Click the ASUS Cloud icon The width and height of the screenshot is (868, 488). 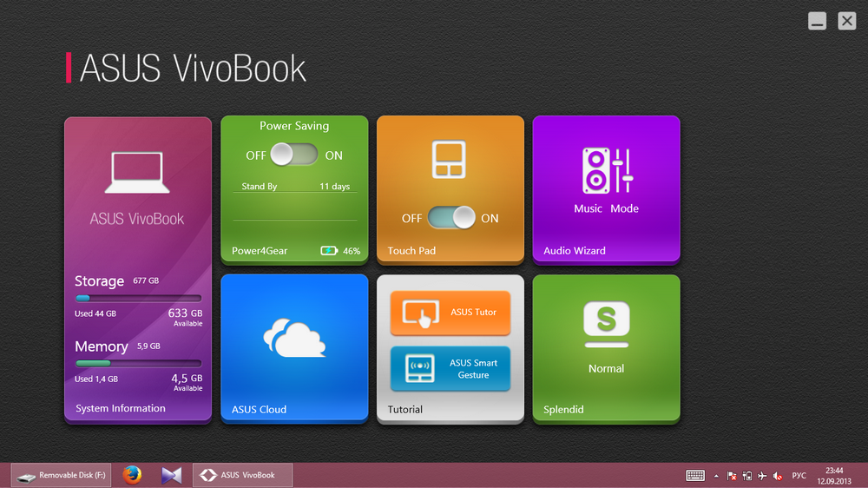pos(294,337)
